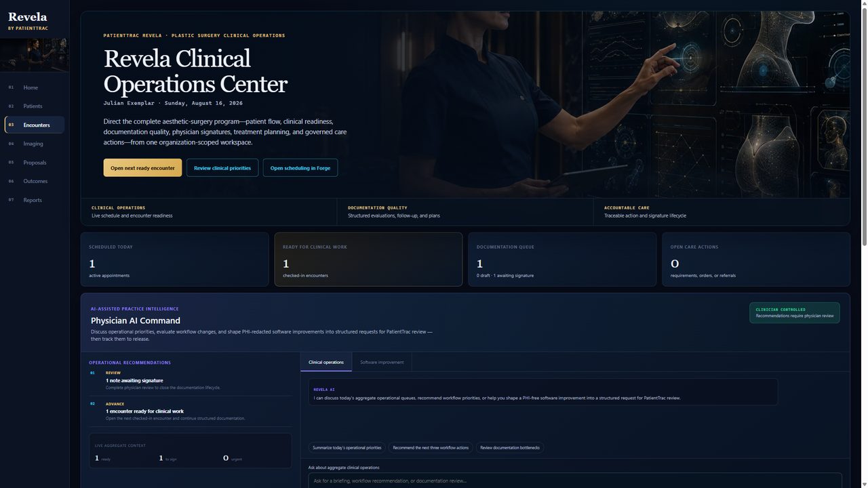868x488 pixels.
Task: Select Encounters in the sidebar
Action: [34, 125]
